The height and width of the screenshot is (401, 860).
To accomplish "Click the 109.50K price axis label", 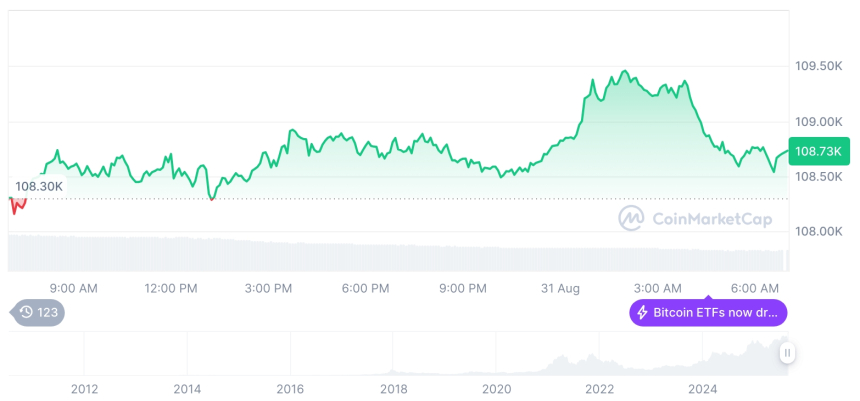I will 817,66.
